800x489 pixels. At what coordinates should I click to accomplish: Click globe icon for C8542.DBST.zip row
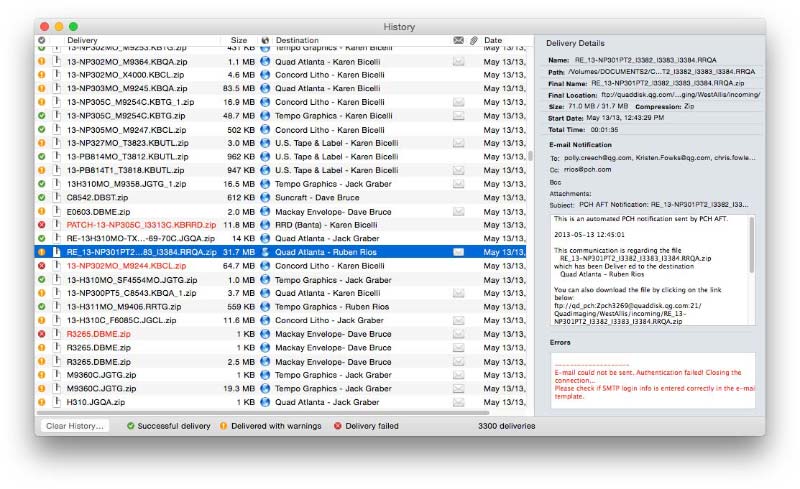coord(265,198)
